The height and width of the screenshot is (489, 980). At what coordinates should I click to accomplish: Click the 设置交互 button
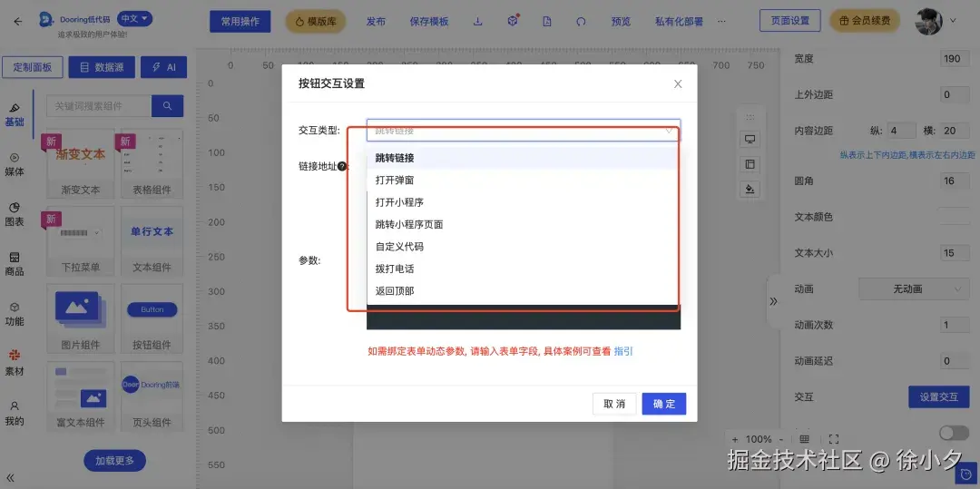pos(939,396)
